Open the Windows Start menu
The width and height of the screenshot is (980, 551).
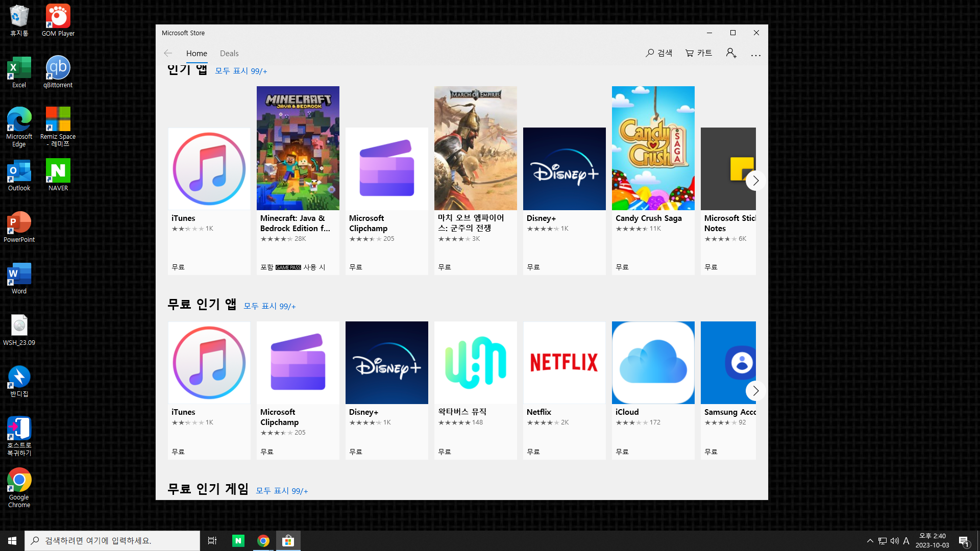point(12,541)
